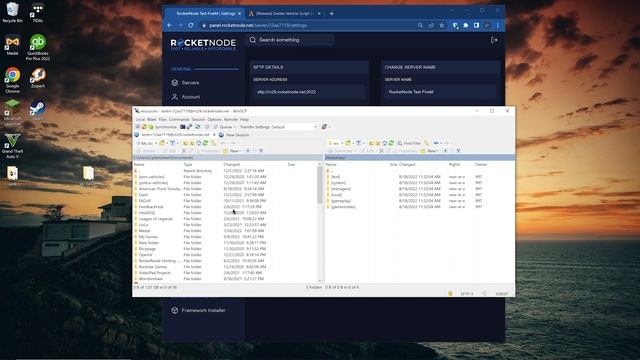Click the Server Name input field

(440, 92)
